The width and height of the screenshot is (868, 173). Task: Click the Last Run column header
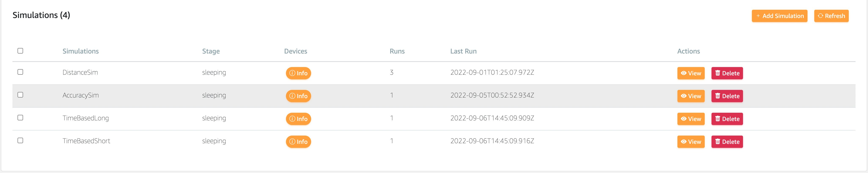(x=463, y=51)
